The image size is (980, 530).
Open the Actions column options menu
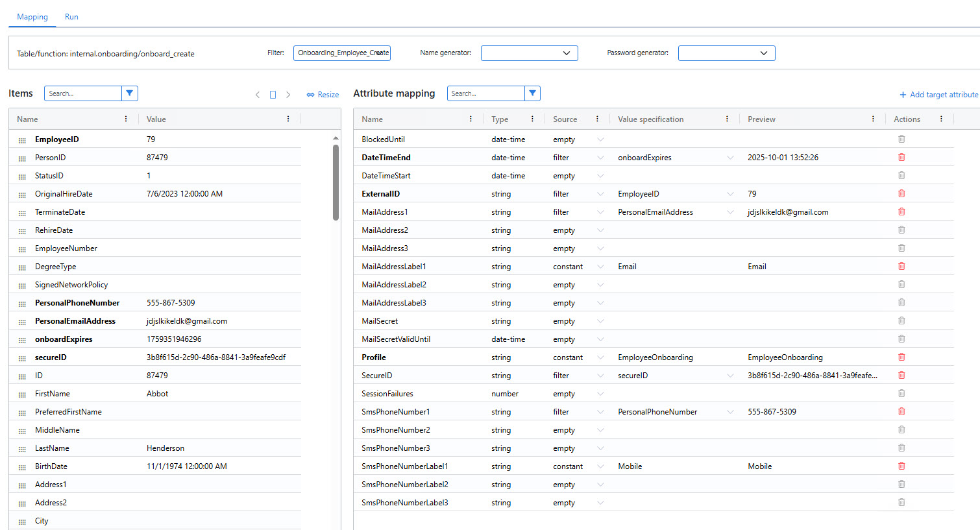point(940,119)
